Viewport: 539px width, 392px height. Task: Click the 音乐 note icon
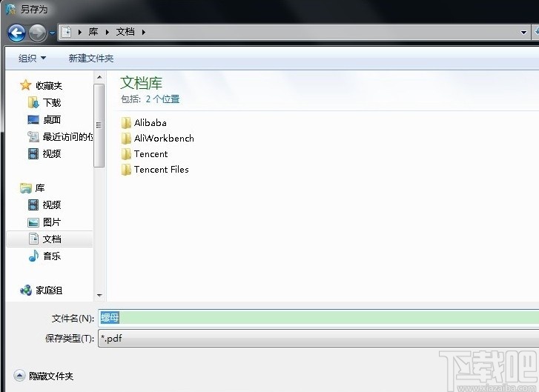click(33, 256)
